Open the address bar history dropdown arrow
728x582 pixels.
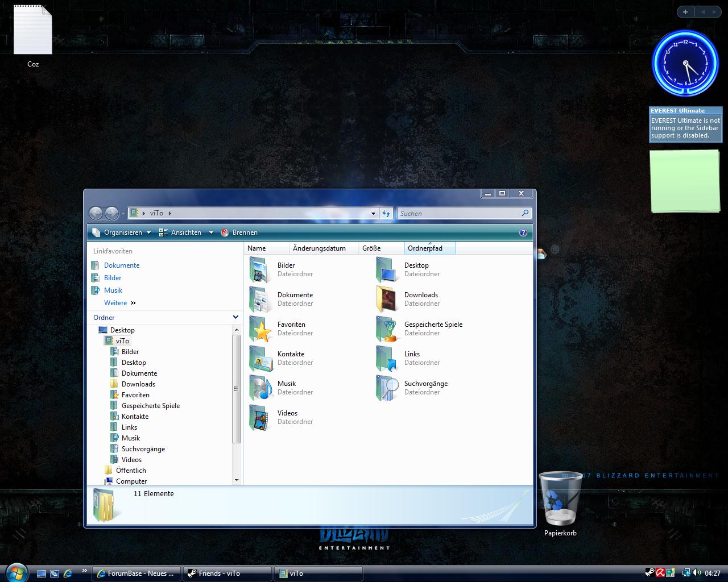(x=373, y=214)
